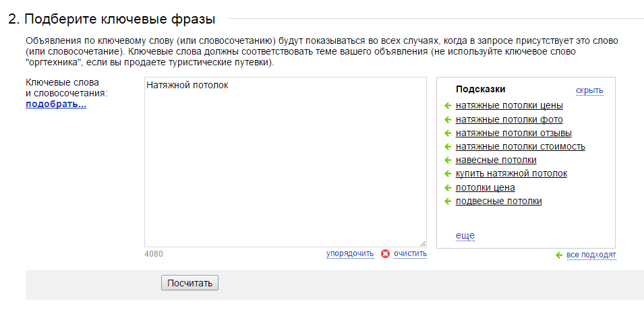Click the 'подвесные потолки' suggestion link
The width and height of the screenshot is (644, 314).
pyautogui.click(x=498, y=201)
